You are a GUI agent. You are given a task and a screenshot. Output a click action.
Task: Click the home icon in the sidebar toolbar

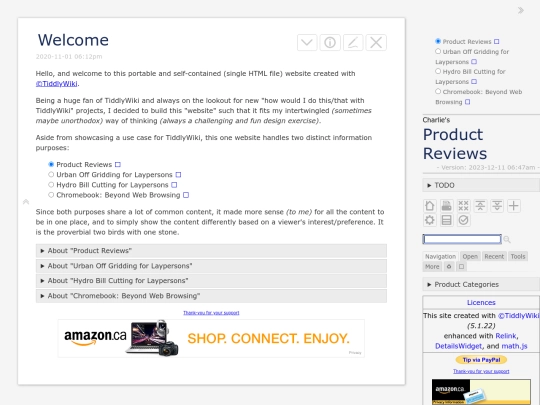tap(429, 206)
